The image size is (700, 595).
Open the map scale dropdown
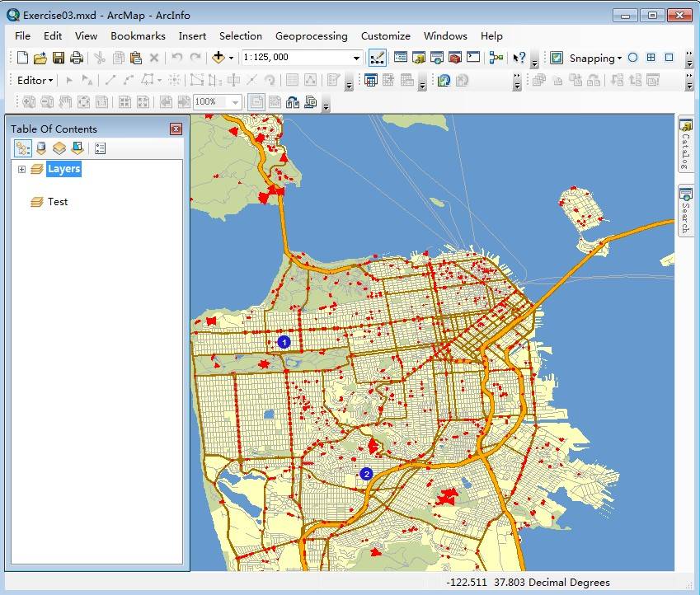pos(356,58)
